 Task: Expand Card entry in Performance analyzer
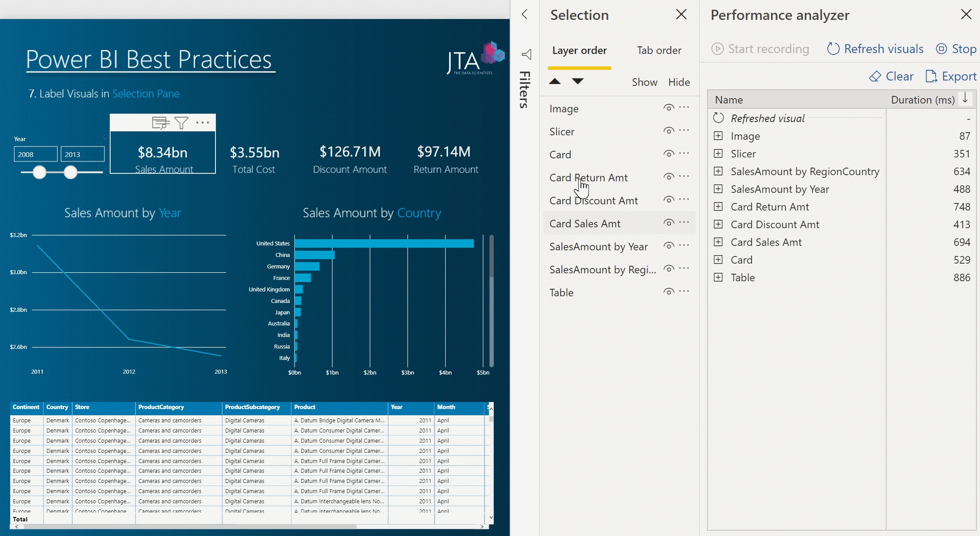click(x=719, y=260)
